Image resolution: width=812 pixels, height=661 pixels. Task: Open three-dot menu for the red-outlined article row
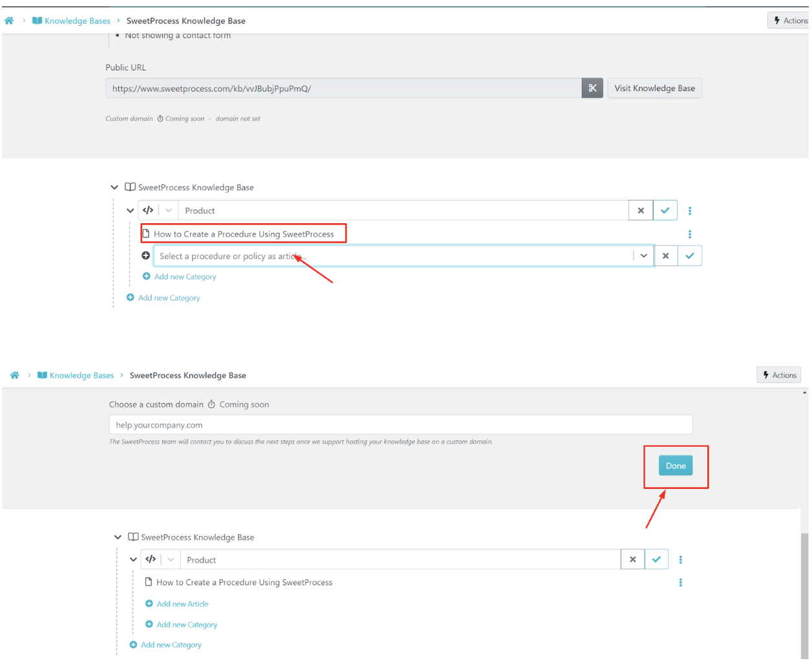pyautogui.click(x=690, y=234)
